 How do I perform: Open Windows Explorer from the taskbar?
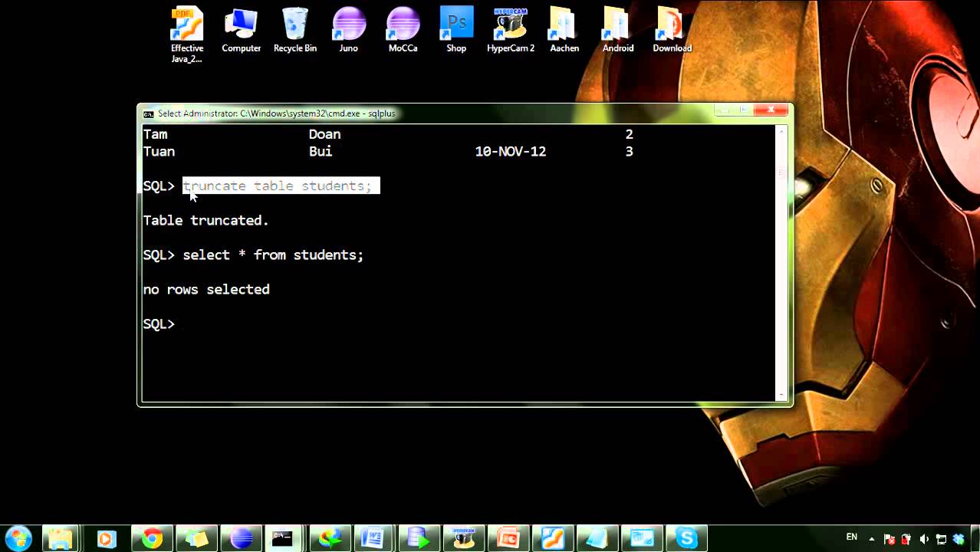[61, 538]
